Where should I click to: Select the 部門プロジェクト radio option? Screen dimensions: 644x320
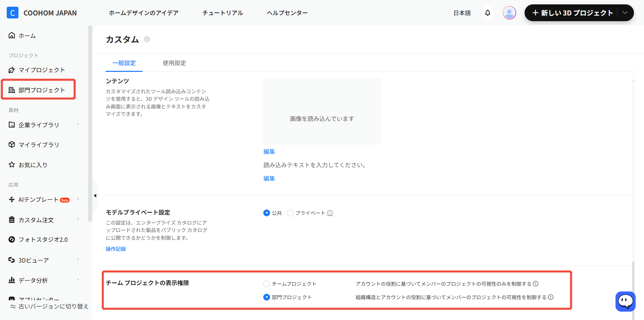coord(267,297)
